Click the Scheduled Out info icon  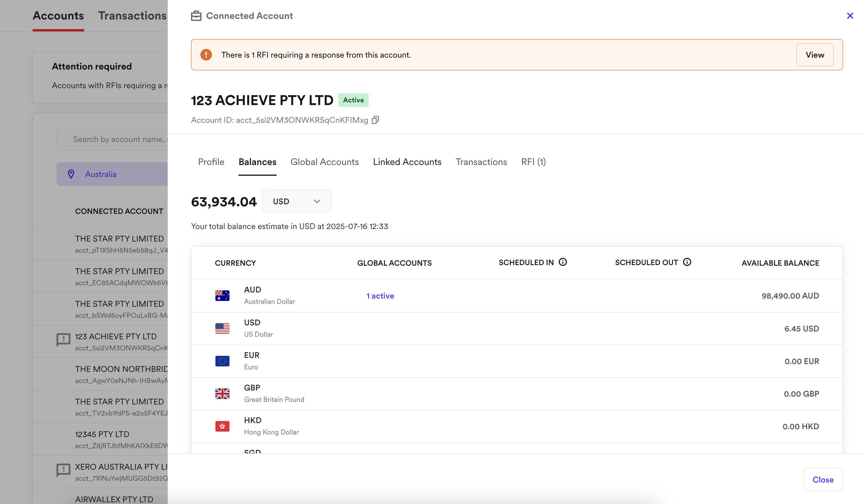(687, 262)
